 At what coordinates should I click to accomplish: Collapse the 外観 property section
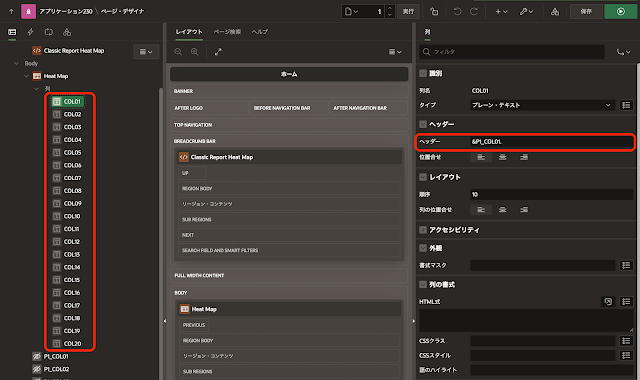423,248
